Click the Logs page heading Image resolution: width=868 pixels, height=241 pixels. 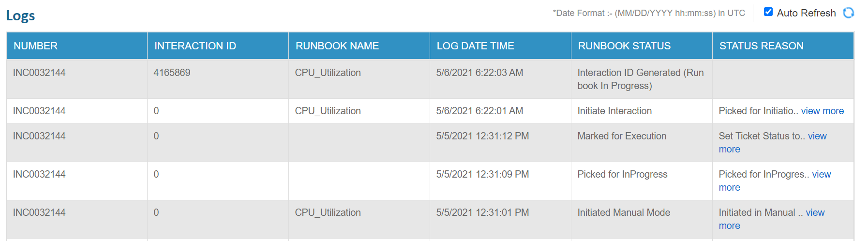(21, 15)
